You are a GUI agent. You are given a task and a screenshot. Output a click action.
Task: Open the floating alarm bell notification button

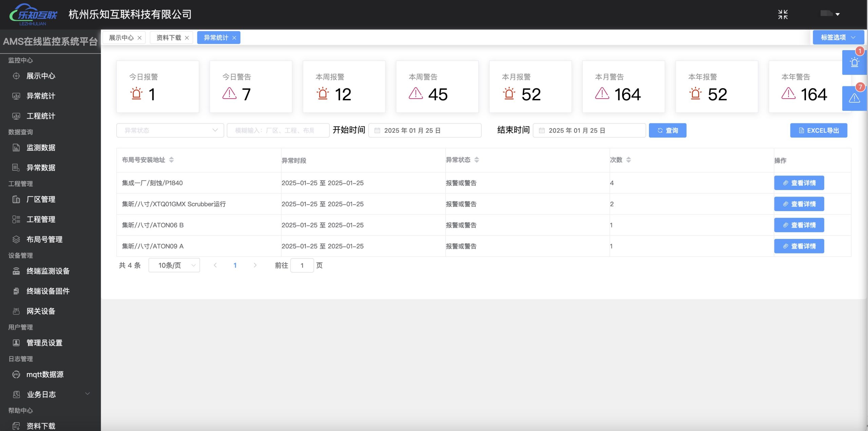click(x=854, y=62)
